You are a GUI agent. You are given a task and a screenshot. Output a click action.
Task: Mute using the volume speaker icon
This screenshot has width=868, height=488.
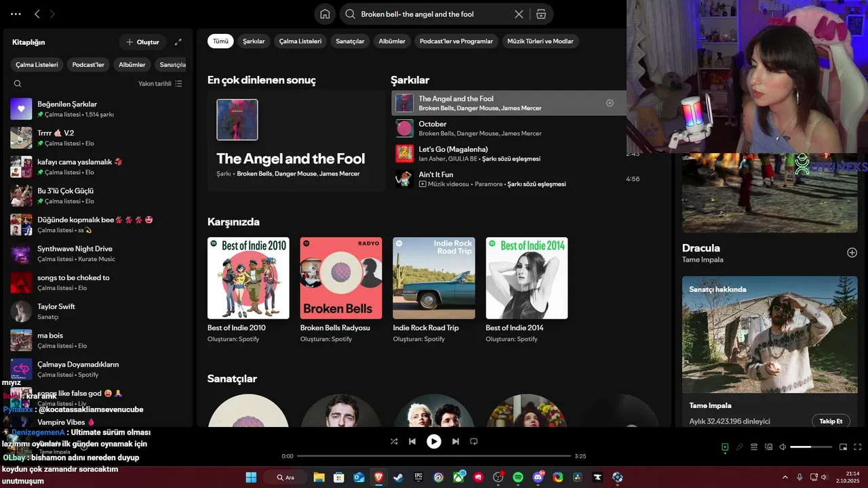[x=783, y=447]
